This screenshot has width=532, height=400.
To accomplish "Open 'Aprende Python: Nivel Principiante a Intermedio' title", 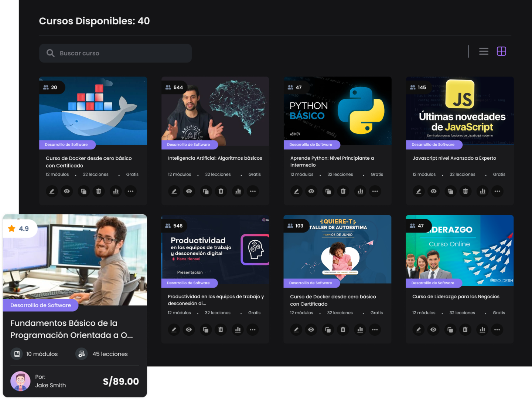I will point(332,162).
